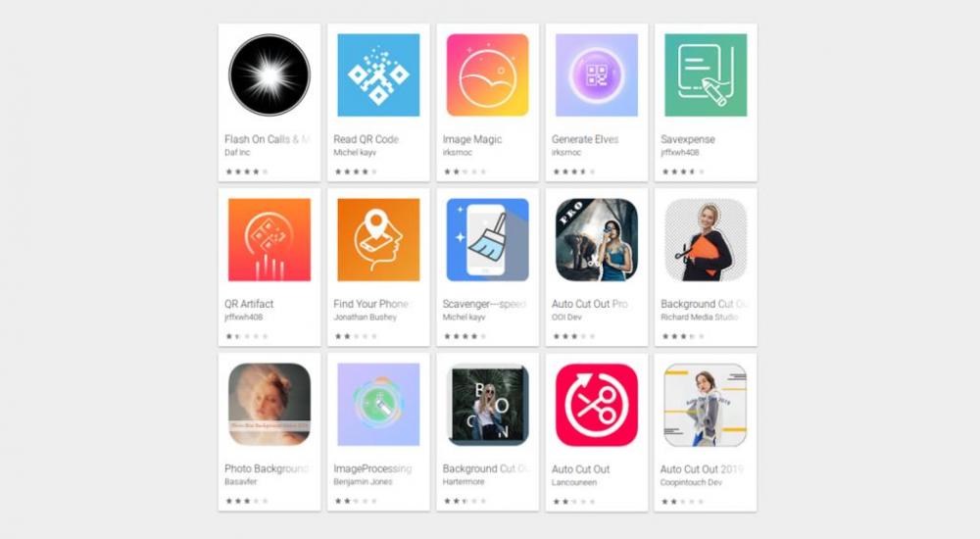Screen dimensions: 980x539
Task: Open the Photo Background portrait thumbnail
Action: (269, 405)
